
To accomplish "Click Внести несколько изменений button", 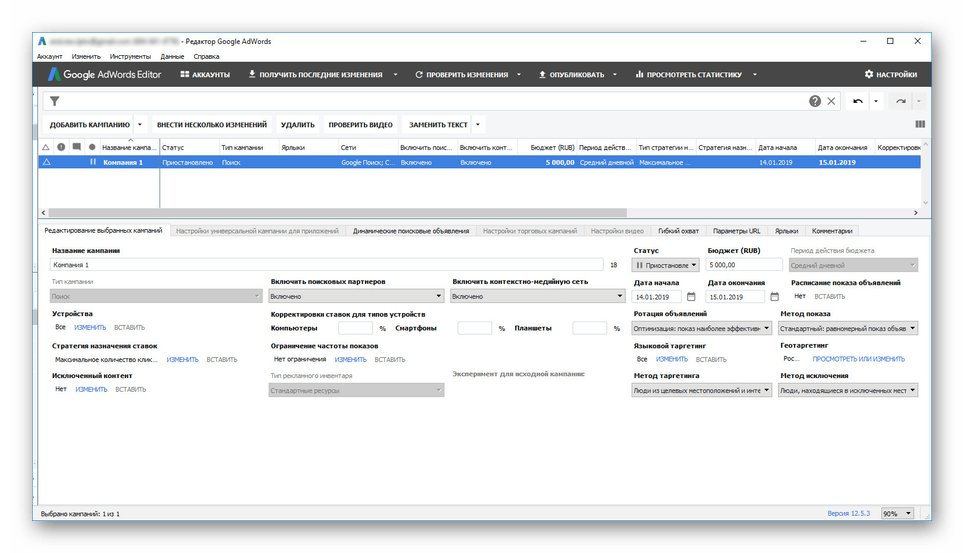I will [x=212, y=125].
